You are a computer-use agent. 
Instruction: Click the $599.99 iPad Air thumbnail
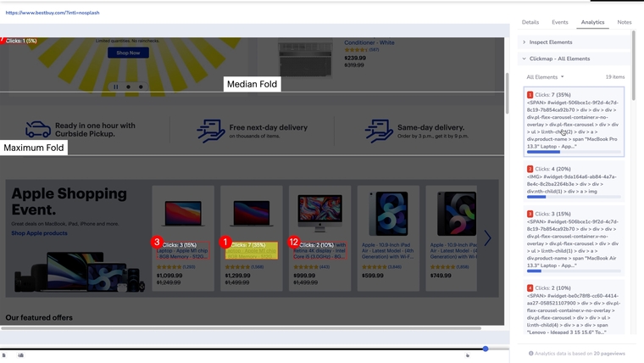coord(388,214)
